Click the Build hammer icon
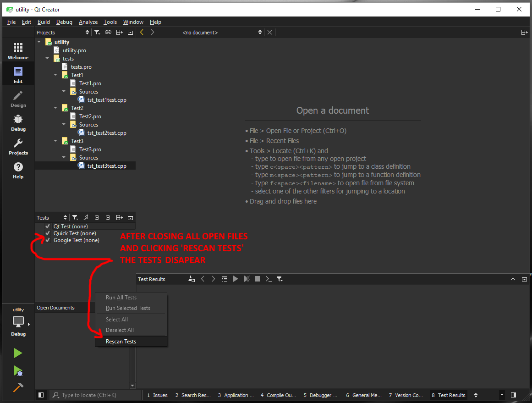 point(18,387)
